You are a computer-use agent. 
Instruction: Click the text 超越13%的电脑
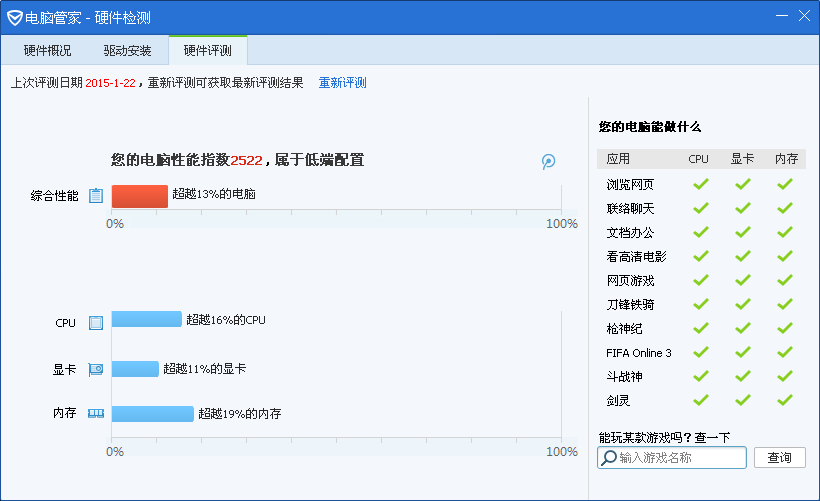(x=214, y=194)
